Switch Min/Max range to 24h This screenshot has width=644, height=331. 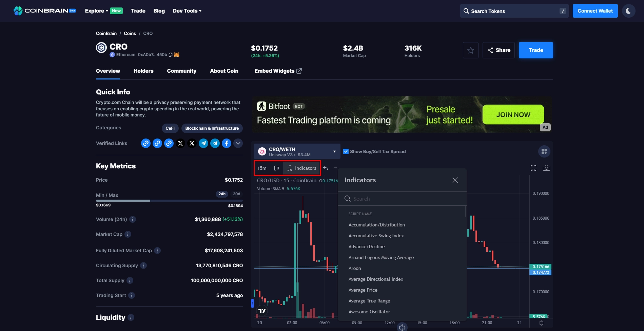(x=222, y=194)
